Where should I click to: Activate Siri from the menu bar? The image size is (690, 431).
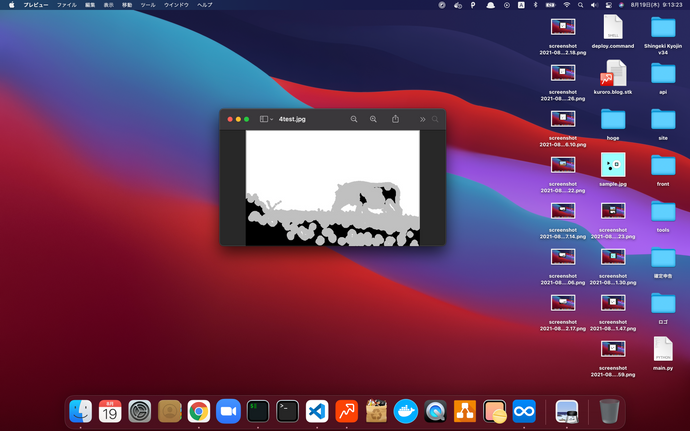tap(621, 5)
